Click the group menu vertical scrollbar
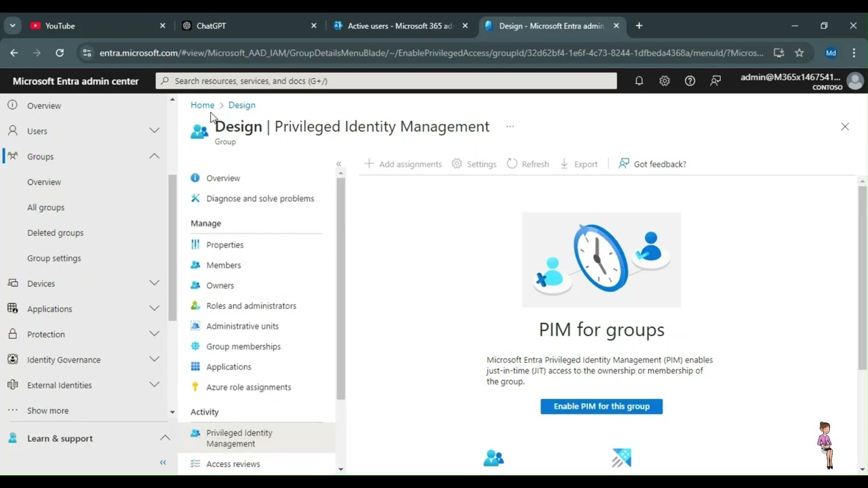The image size is (868, 488). 340,288
